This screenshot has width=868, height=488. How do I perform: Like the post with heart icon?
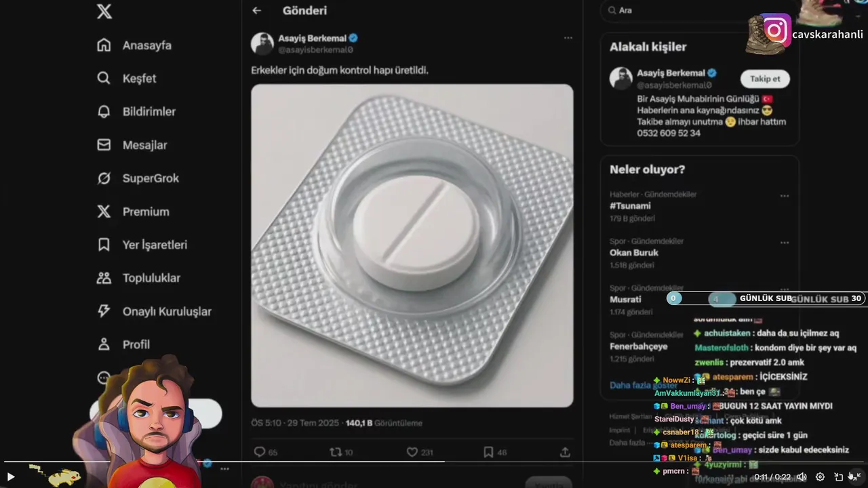(x=412, y=452)
